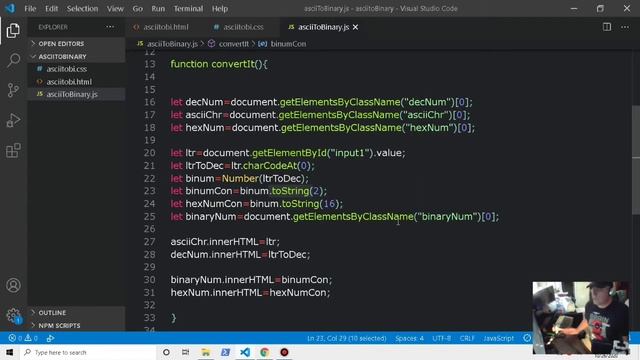Open Visual Studio Code taskbar icon

pos(245,352)
